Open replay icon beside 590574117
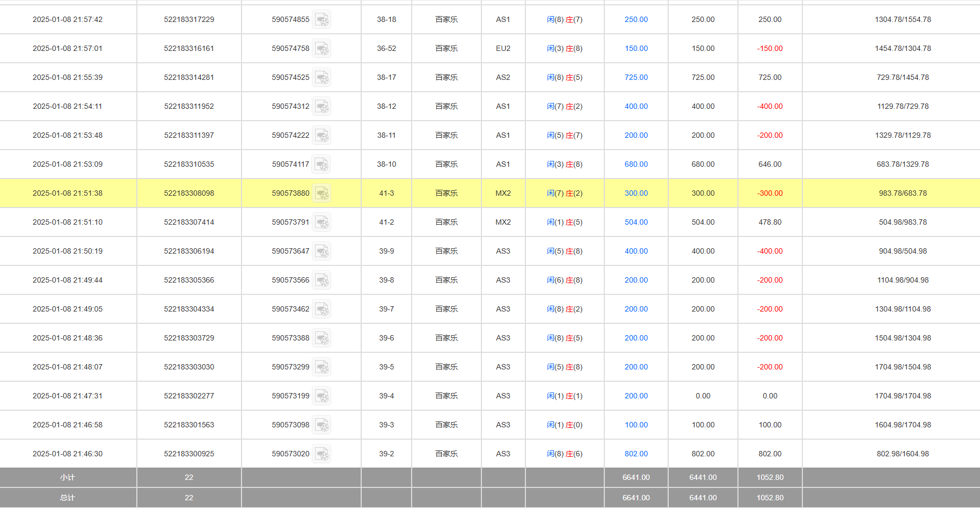Viewport: 980px width, 511px height. coord(321,165)
